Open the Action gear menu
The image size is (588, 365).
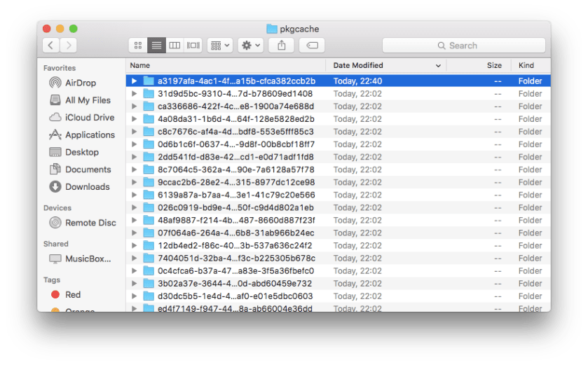pos(250,46)
